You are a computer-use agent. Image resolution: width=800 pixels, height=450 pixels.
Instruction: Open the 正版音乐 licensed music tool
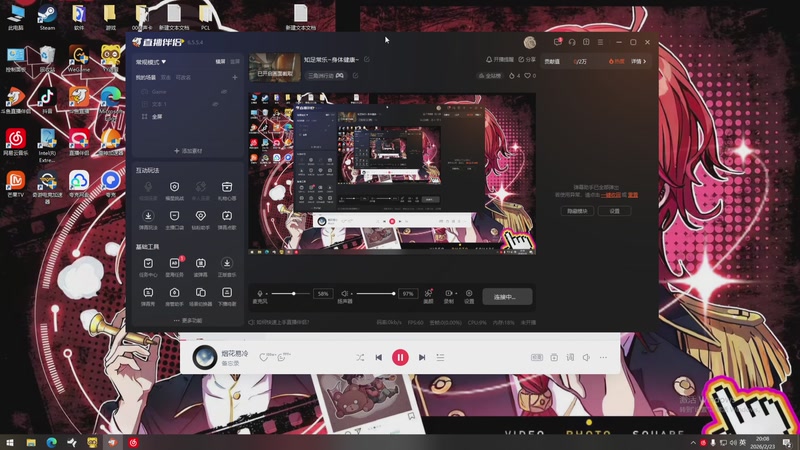point(227,267)
